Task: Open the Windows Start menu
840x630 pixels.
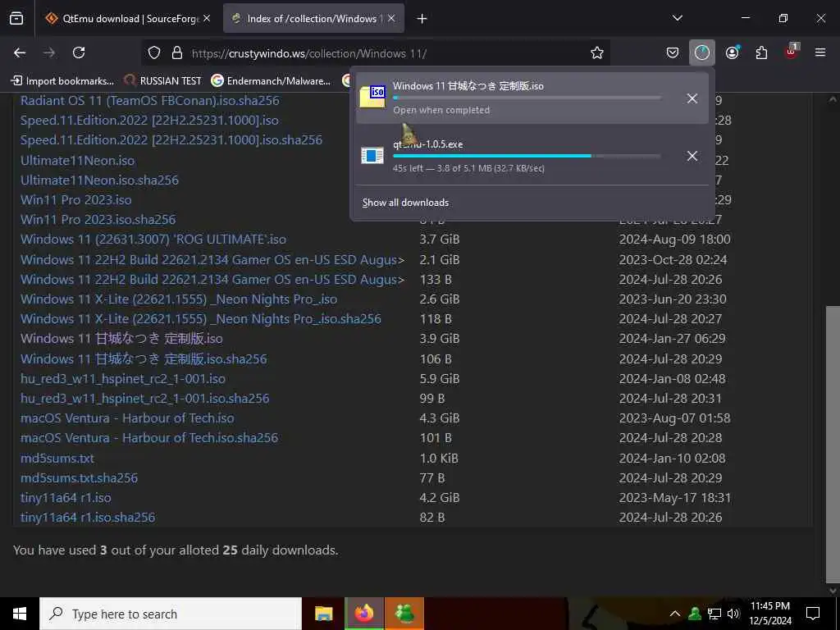Action: coord(20,614)
